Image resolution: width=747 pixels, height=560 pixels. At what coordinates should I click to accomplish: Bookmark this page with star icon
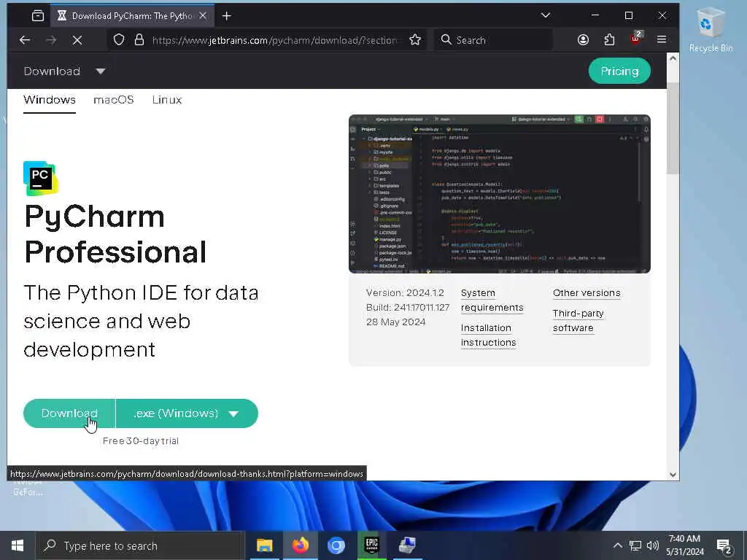click(415, 40)
